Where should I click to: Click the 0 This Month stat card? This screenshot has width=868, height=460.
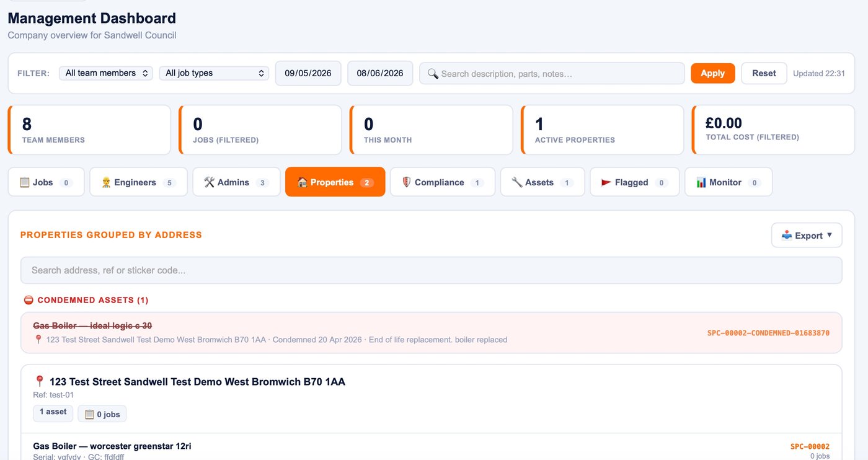[432, 130]
